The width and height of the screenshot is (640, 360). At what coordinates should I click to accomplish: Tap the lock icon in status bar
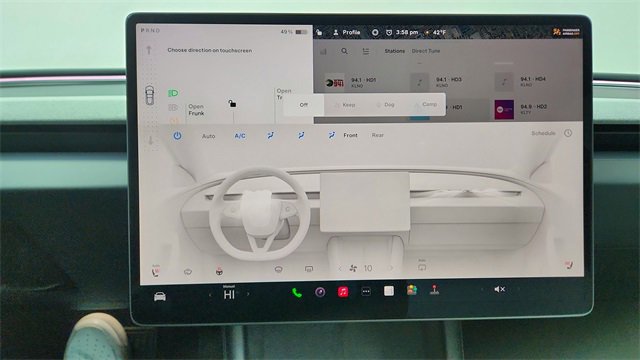pos(320,32)
